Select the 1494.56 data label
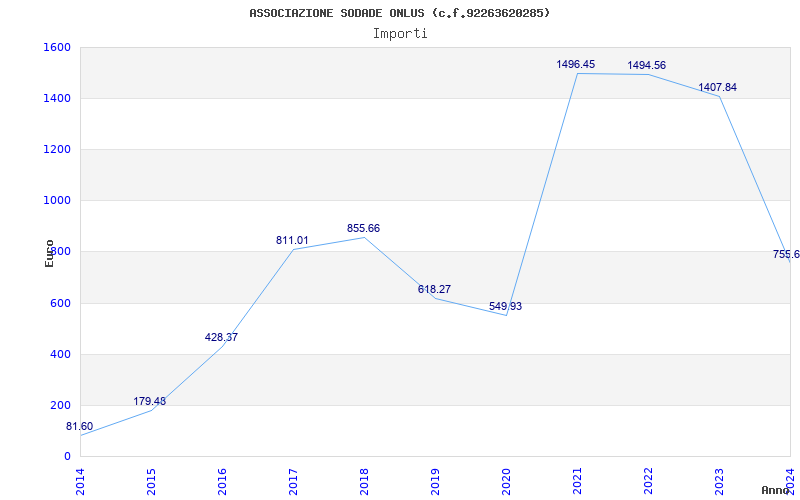800x500 pixels. tap(646, 65)
